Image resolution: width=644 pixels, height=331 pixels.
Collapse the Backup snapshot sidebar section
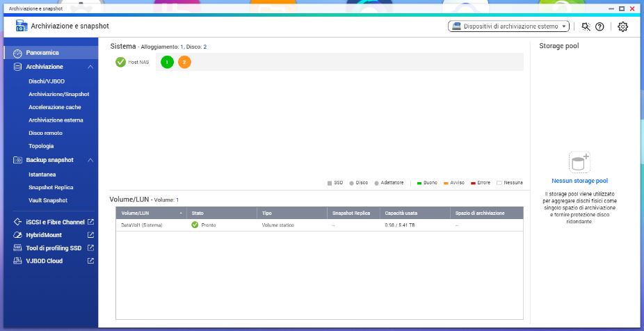click(x=90, y=160)
